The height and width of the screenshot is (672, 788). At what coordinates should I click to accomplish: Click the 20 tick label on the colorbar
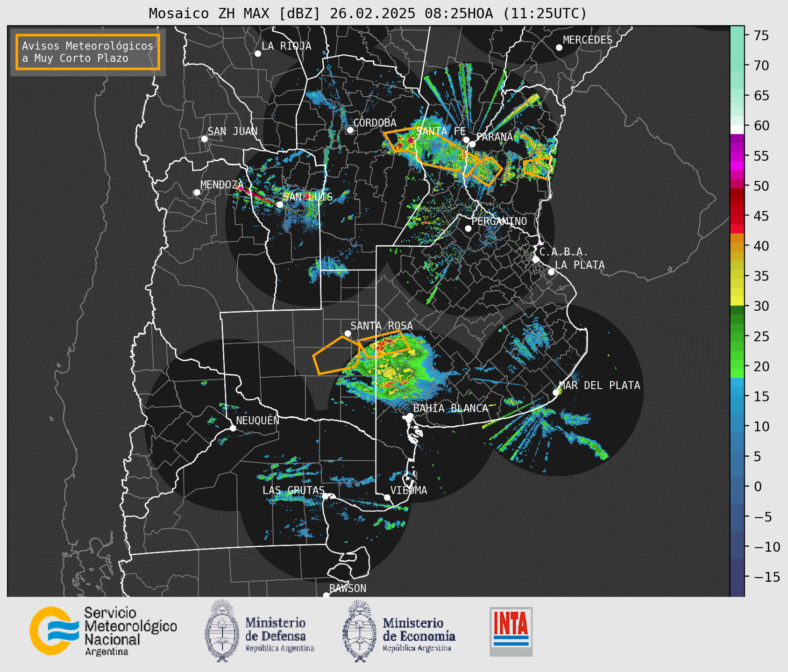(761, 366)
